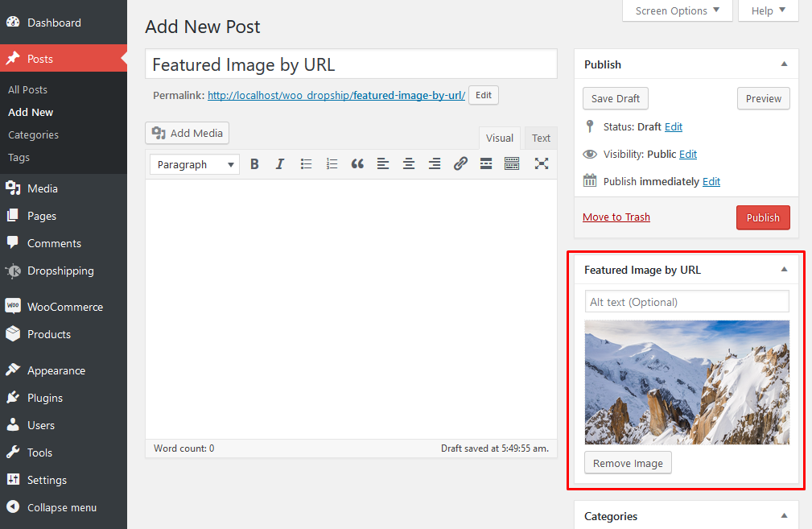
Task: Add a blockquote to the post
Action: 357,164
